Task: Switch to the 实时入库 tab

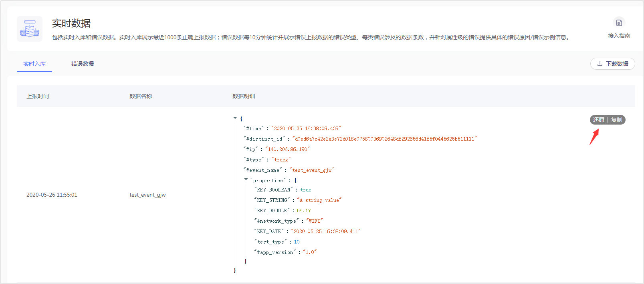Action: pyautogui.click(x=34, y=64)
